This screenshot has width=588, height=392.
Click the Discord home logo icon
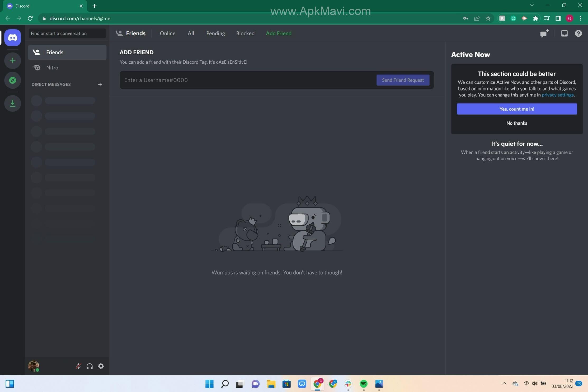coord(12,37)
